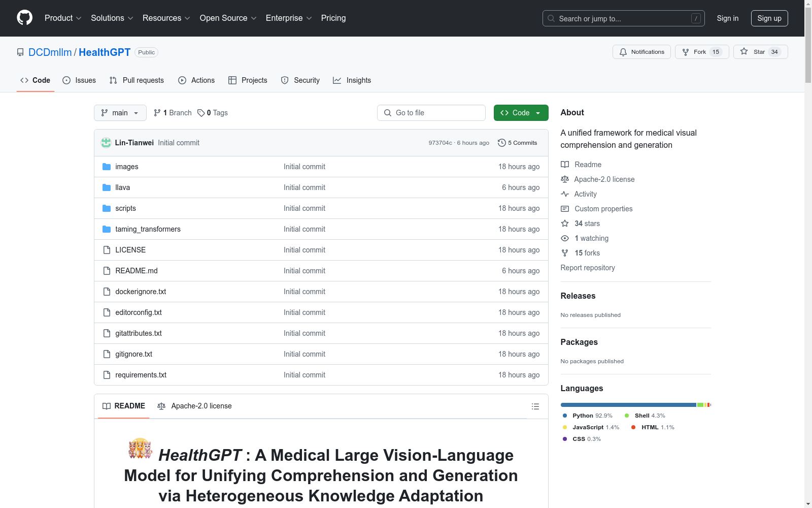This screenshot has height=508, width=812.
Task: Expand the Product menu
Action: click(63, 18)
